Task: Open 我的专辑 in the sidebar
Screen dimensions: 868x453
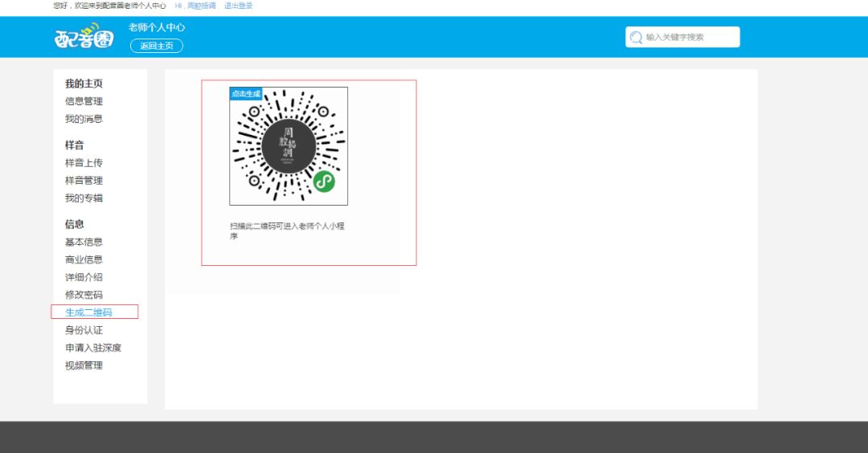Action: point(84,198)
